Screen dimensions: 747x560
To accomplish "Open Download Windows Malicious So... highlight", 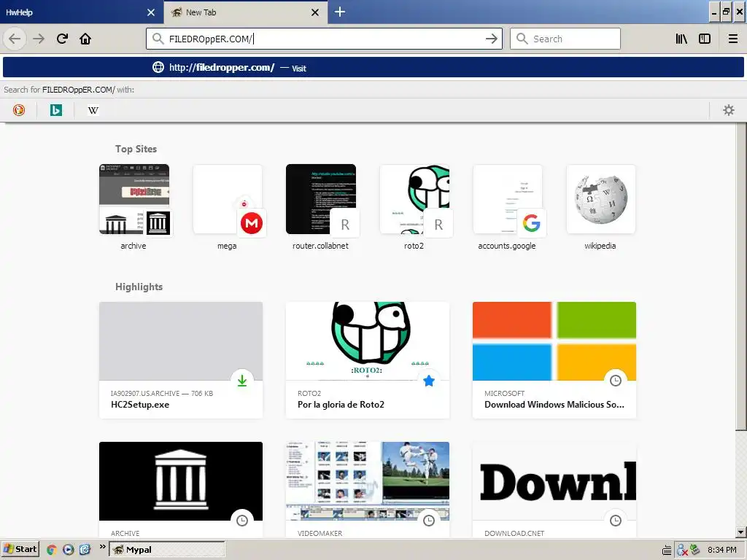I will point(554,360).
